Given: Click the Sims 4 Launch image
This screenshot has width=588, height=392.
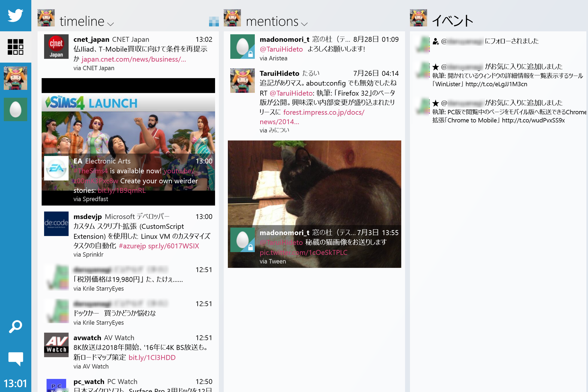Looking at the screenshot, I should tap(128, 131).
